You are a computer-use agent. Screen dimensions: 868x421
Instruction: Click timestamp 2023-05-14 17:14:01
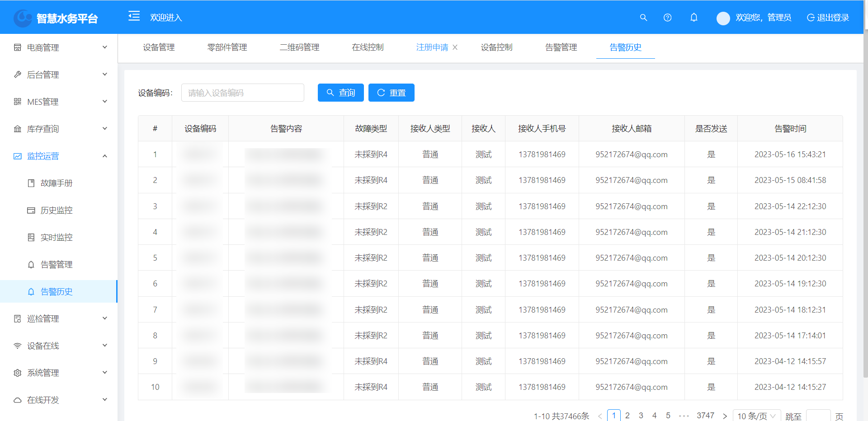tap(790, 336)
